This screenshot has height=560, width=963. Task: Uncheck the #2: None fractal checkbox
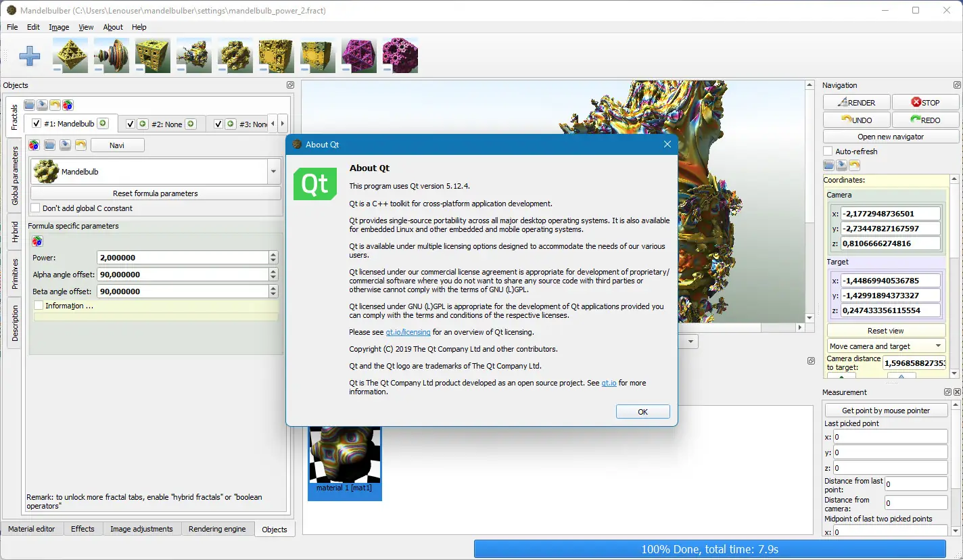(x=131, y=124)
